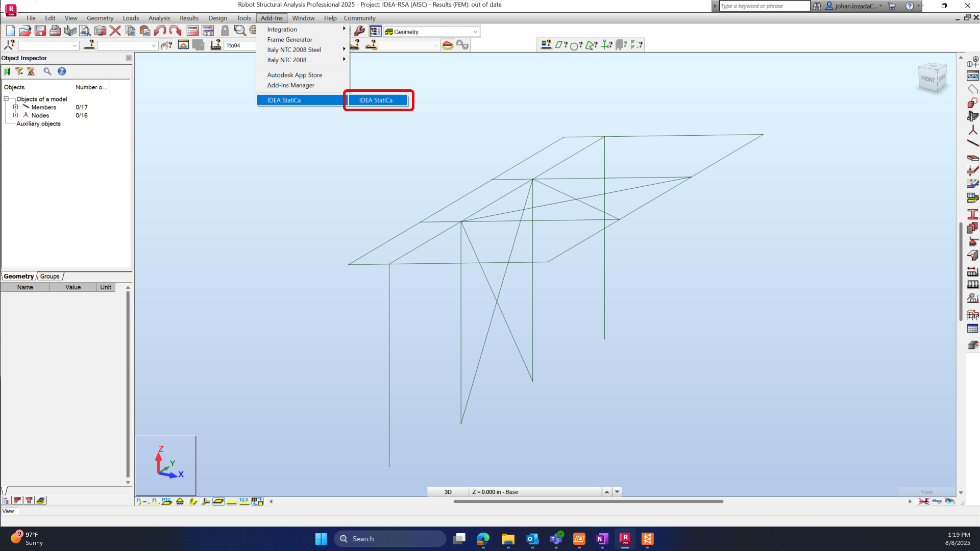
Task: Click the help question mark icon in Object Inspector
Action: point(62,71)
